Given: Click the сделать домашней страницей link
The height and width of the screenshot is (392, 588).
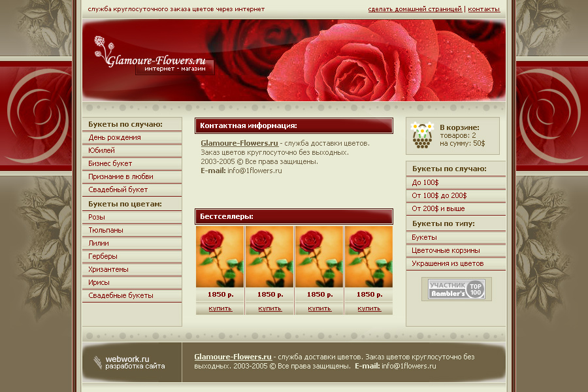Looking at the screenshot, I should [415, 9].
